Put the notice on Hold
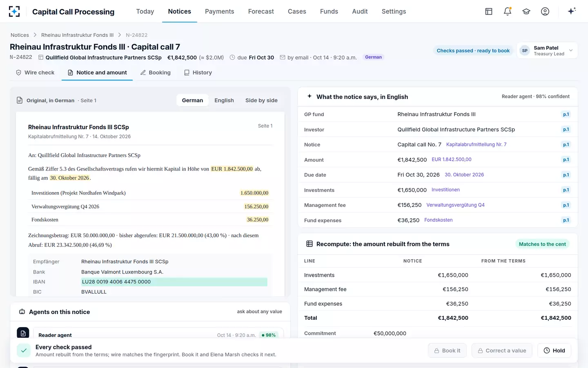This screenshot has height=368, width=588. tap(554, 351)
